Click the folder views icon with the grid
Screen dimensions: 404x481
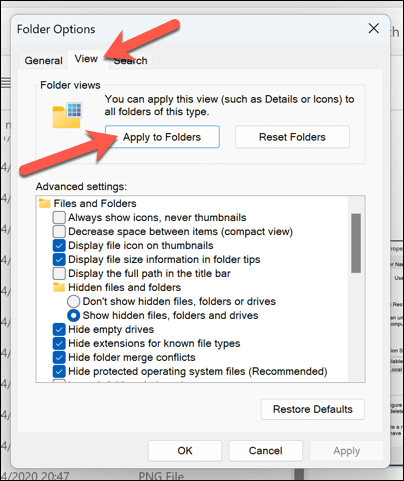click(67, 115)
